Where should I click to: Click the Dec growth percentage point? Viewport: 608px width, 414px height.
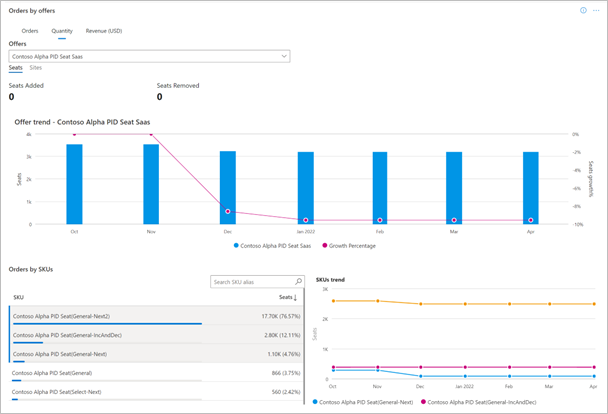[228, 211]
